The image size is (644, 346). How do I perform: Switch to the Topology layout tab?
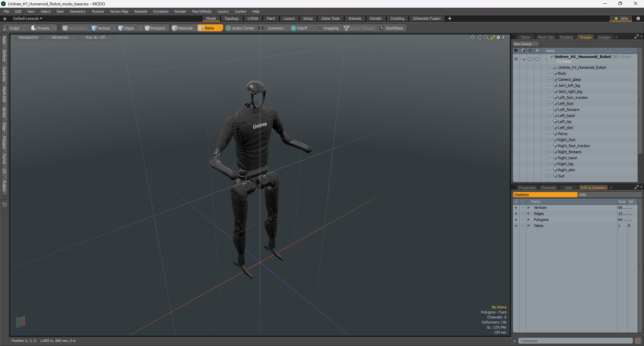click(232, 18)
